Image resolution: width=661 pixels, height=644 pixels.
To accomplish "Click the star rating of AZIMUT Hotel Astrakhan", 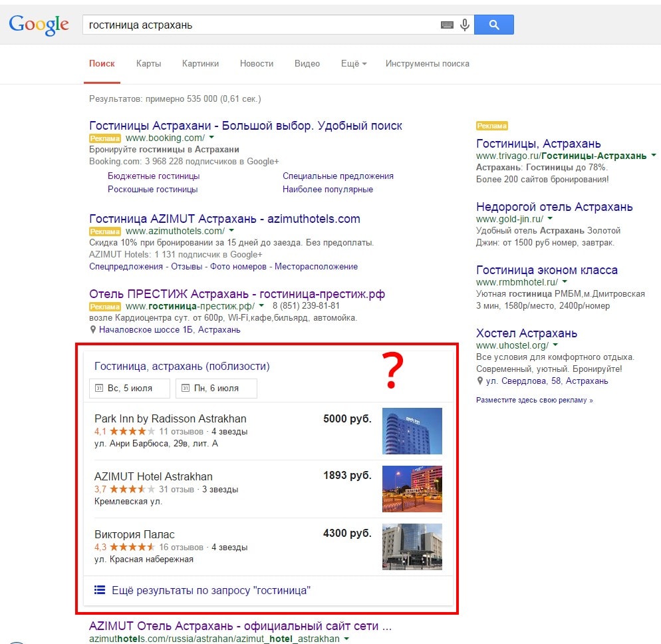I will tap(132, 489).
